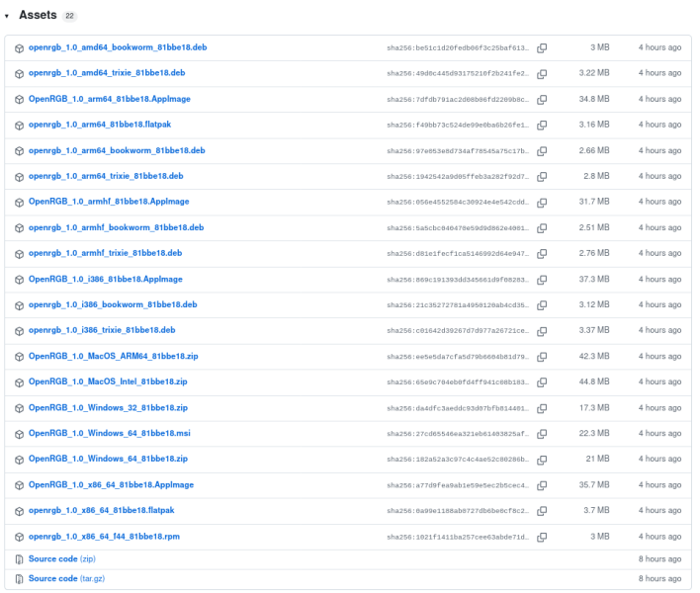Download OpenRGB_1.0_arm64_81bbe18.AppImage
The width and height of the screenshot is (700, 593).
110,99
